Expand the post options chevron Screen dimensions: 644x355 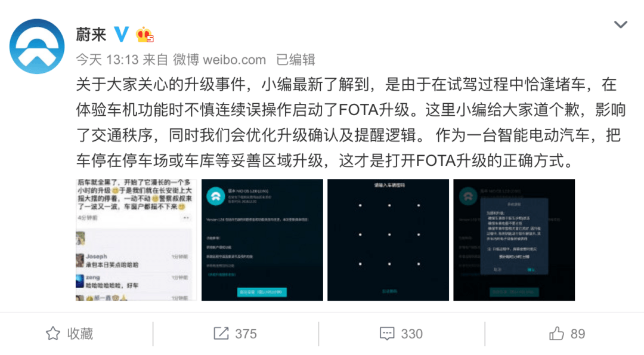(620, 24)
